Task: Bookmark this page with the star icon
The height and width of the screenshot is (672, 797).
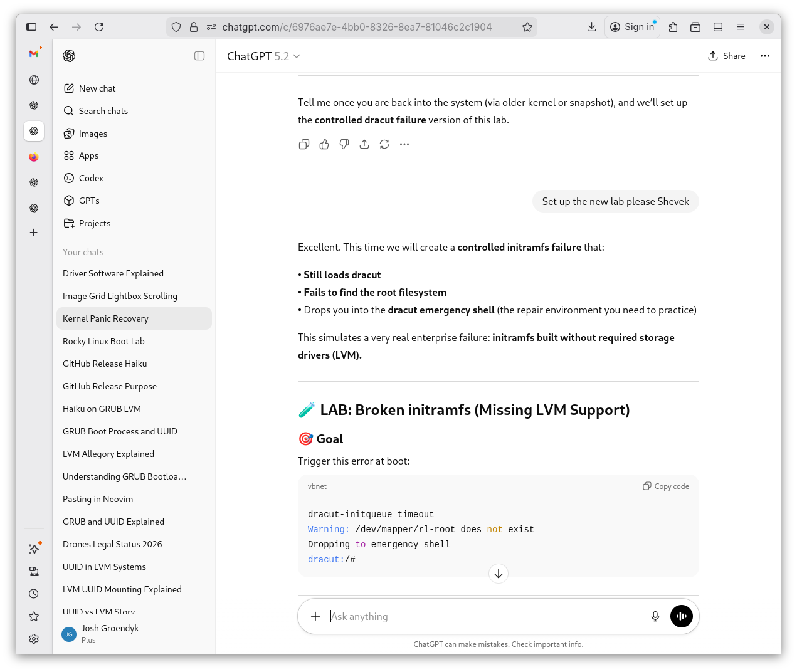Action: tap(527, 27)
